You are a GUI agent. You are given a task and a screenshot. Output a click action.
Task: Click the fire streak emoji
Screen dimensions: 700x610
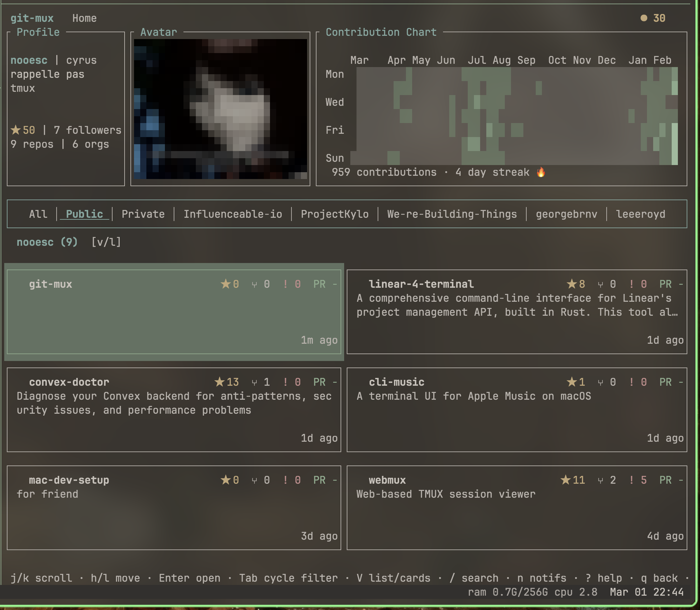[541, 172]
